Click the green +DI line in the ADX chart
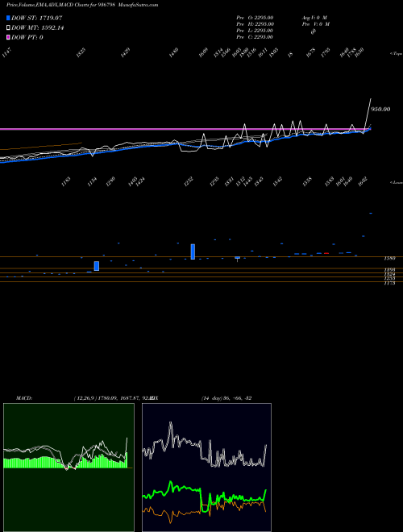 click(x=185, y=489)
